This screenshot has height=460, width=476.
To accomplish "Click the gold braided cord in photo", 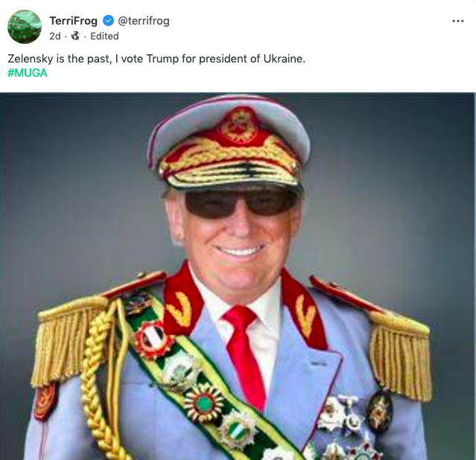I will [x=99, y=387].
